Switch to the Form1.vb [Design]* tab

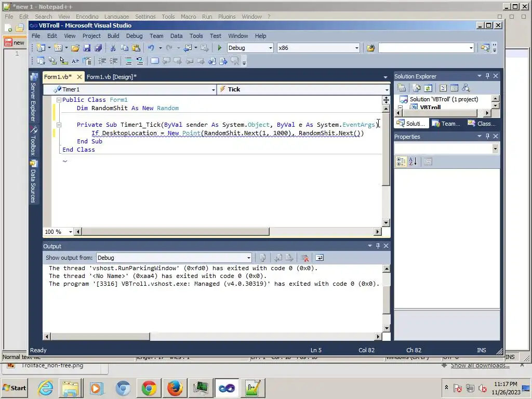click(112, 77)
